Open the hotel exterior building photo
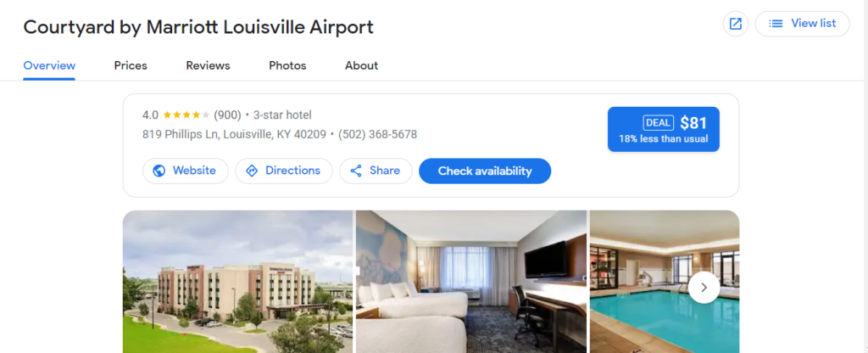Image resolution: width=868 pixels, height=353 pixels. point(237,282)
